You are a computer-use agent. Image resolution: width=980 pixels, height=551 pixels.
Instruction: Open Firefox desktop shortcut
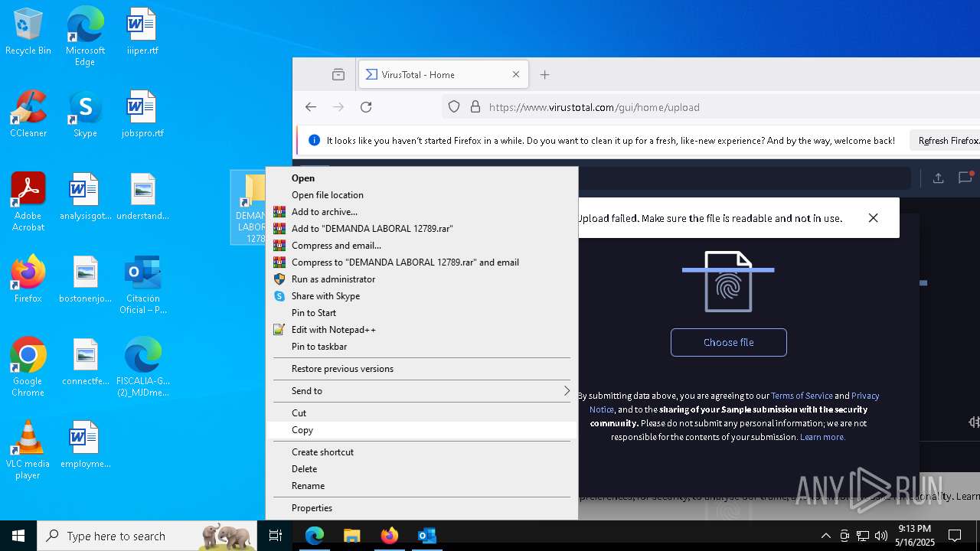[x=28, y=280]
